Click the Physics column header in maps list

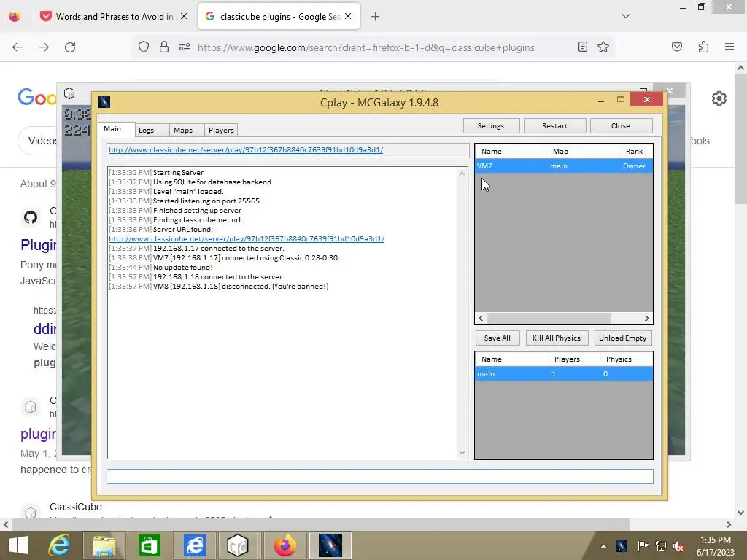(x=619, y=359)
